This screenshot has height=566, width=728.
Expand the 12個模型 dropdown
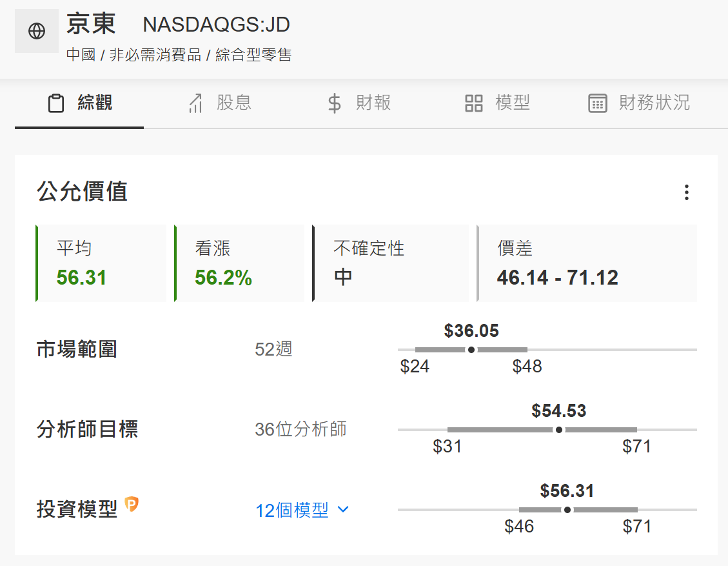[302, 510]
